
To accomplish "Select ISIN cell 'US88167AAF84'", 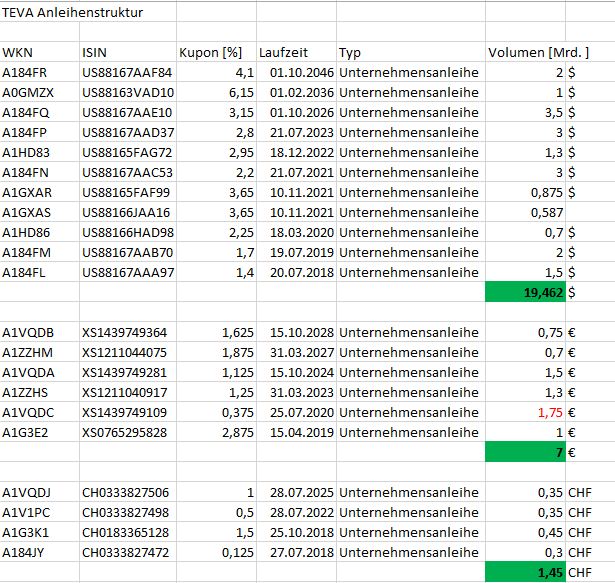I will pyautogui.click(x=128, y=72).
